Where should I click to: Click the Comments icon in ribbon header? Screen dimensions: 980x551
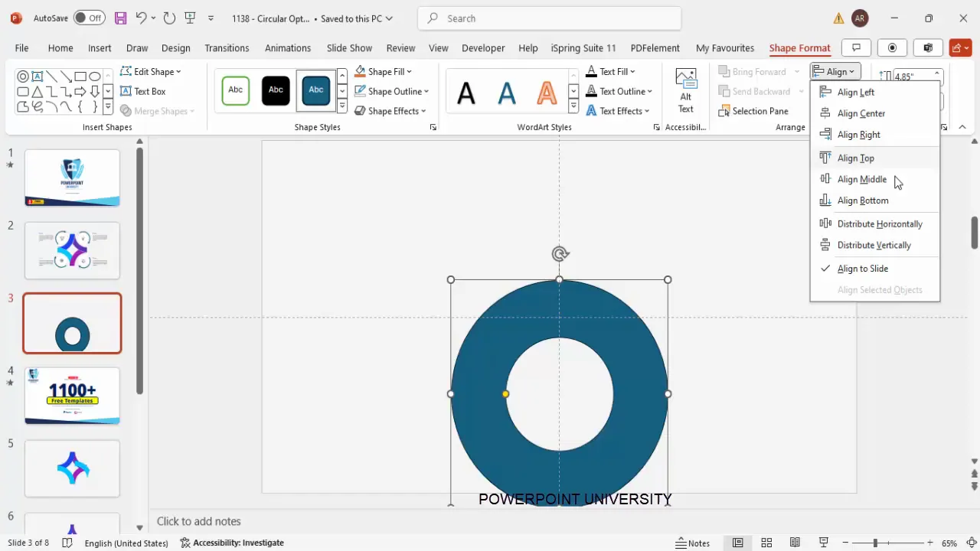[x=856, y=47]
